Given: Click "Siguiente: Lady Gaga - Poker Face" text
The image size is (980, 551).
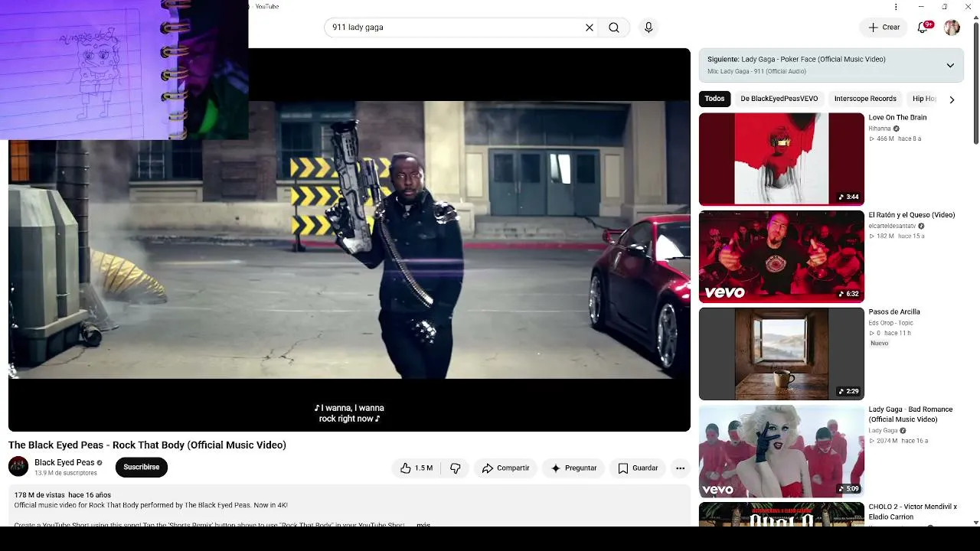Looking at the screenshot, I should (796, 59).
